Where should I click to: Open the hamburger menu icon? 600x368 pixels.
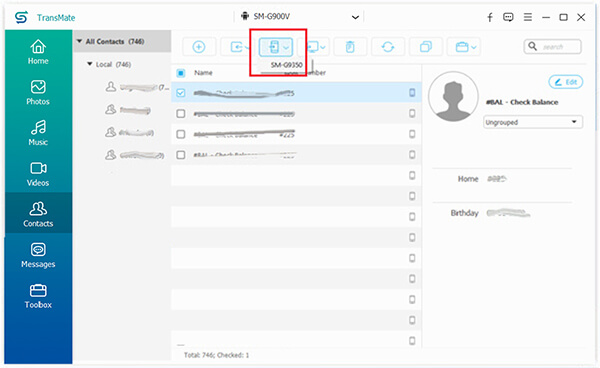click(x=528, y=17)
